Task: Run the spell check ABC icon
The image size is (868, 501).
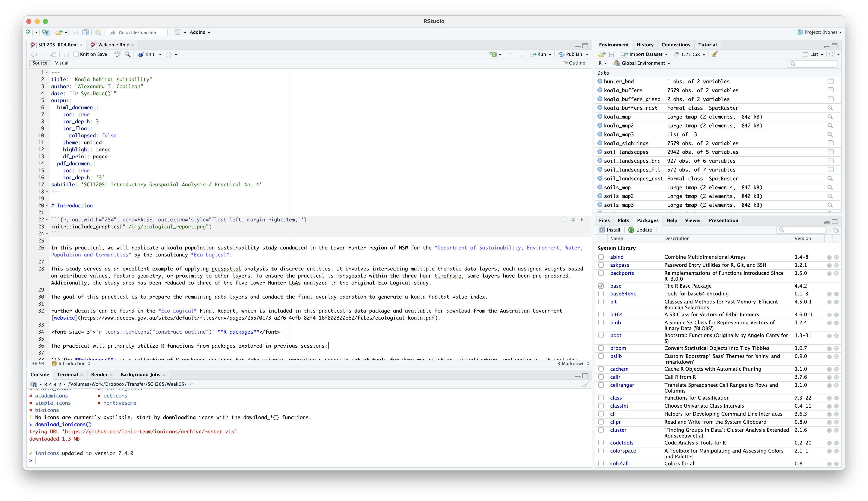Action: point(117,54)
